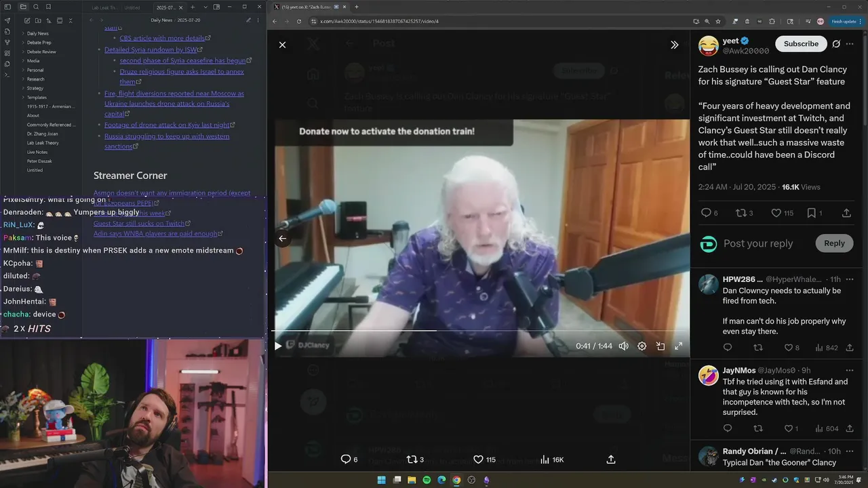Create a new folder in Obsidian

pyautogui.click(x=38, y=20)
